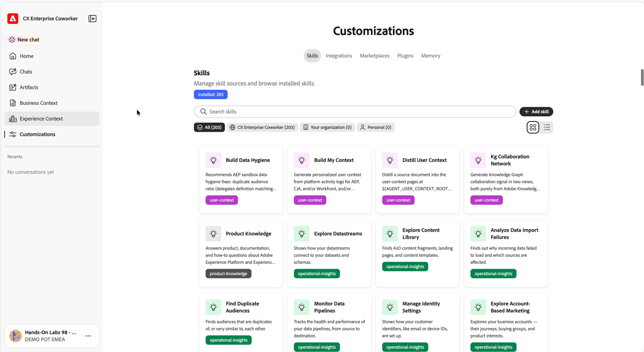The image size is (644, 352).
Task: Open account options via three-dots menu
Action: tap(88, 336)
